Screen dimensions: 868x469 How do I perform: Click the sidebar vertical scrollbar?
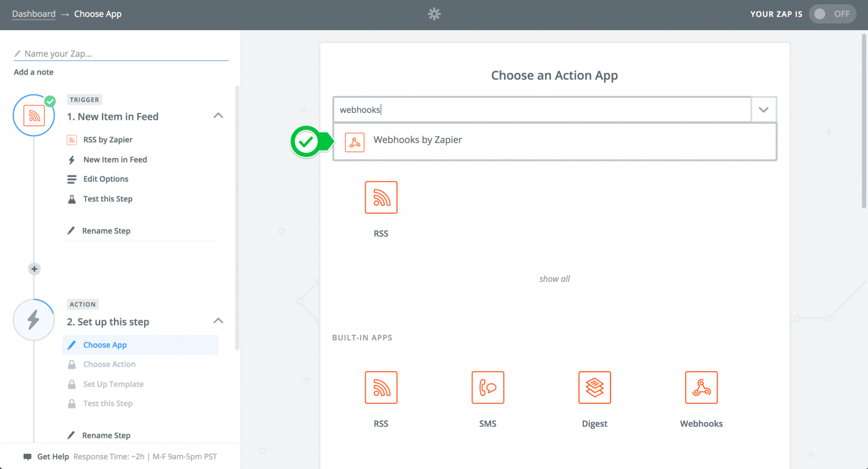237,218
